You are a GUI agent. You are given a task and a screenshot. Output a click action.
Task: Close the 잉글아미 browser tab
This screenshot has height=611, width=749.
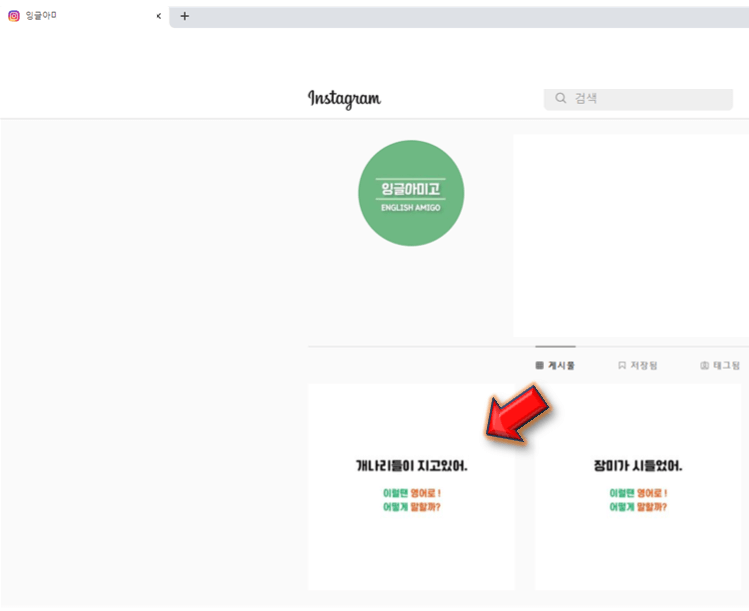pos(159,16)
